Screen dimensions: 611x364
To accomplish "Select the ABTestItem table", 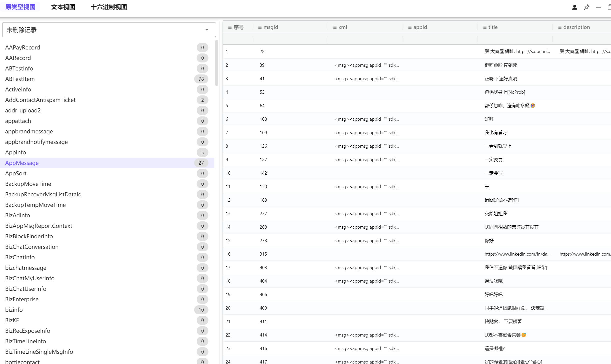I will tap(20, 79).
